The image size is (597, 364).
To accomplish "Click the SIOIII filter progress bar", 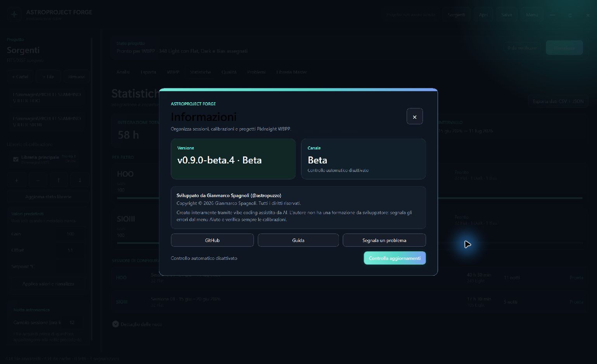I will (x=350, y=243).
